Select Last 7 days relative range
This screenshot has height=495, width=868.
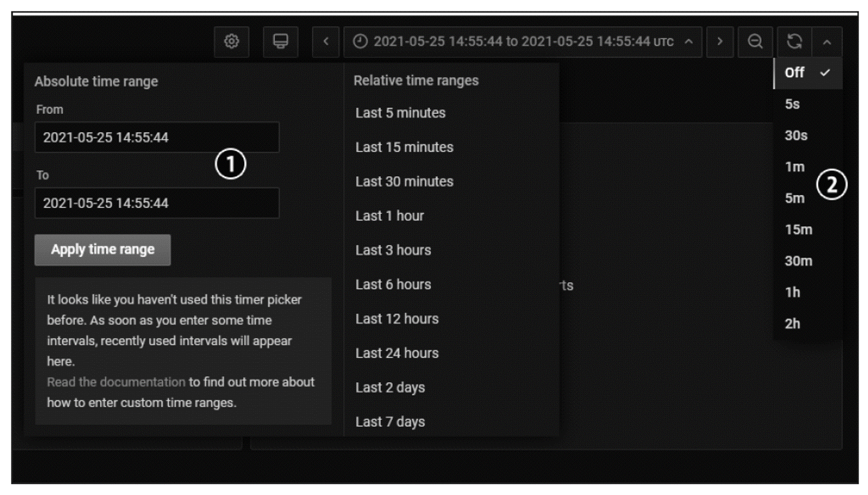click(x=390, y=422)
